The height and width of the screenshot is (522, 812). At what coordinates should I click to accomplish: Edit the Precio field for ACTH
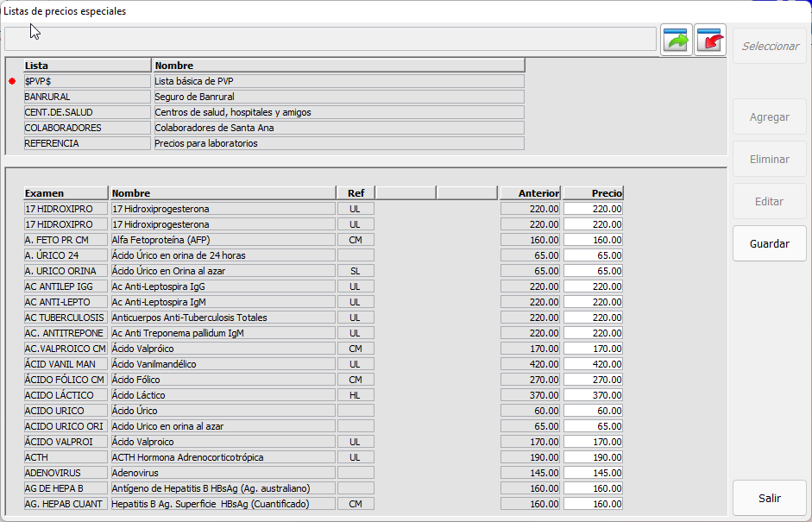[x=593, y=457]
